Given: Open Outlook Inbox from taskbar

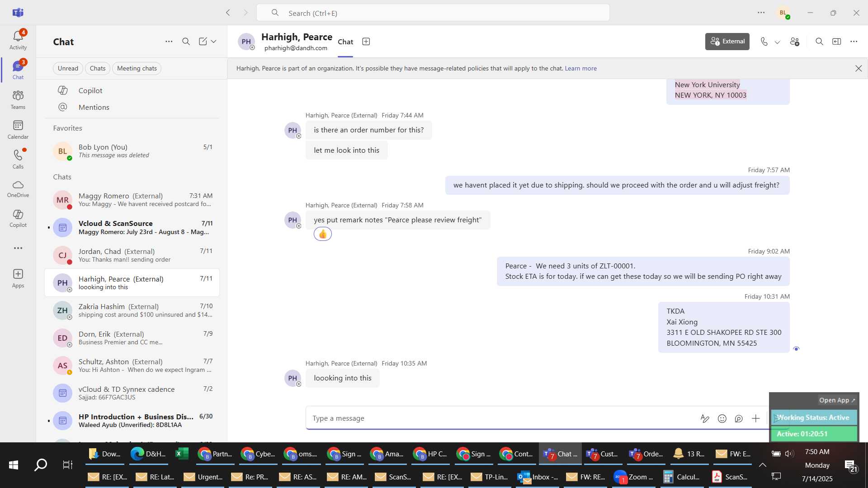Looking at the screenshot, I should pos(538,477).
